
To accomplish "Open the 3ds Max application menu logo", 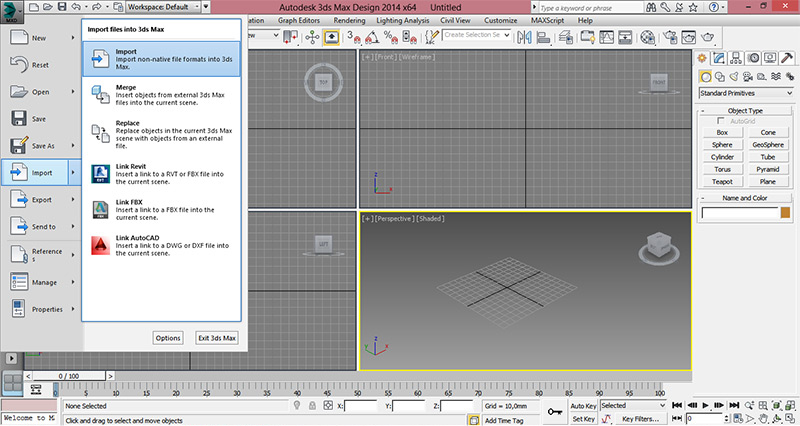I will point(11,11).
